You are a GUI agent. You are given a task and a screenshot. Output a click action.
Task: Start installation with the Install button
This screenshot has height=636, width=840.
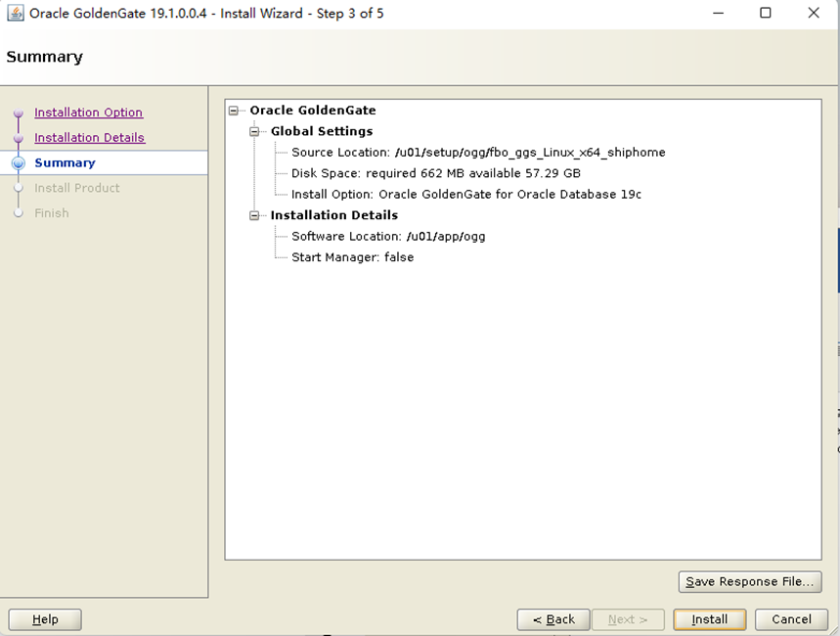(710, 619)
